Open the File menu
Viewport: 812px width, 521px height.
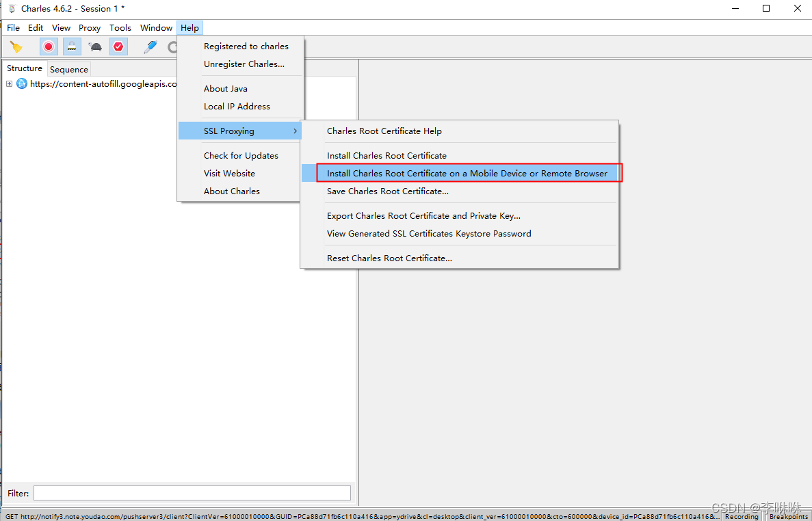pos(14,28)
